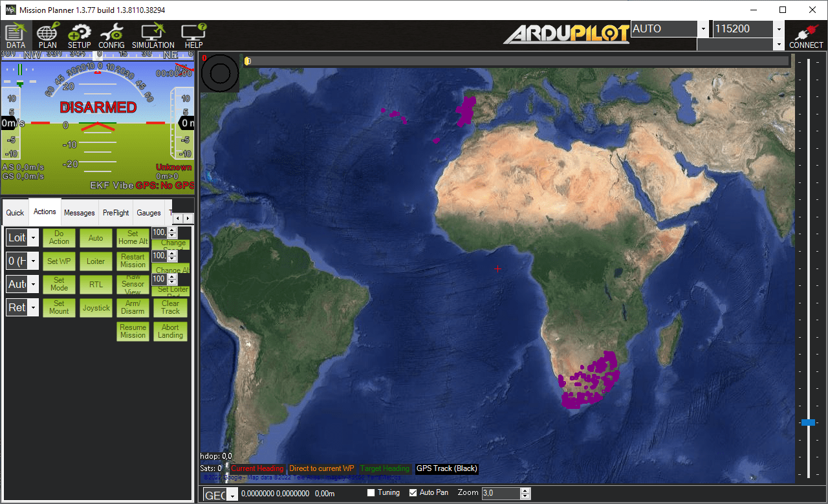Click the Set Mount button

click(60, 308)
